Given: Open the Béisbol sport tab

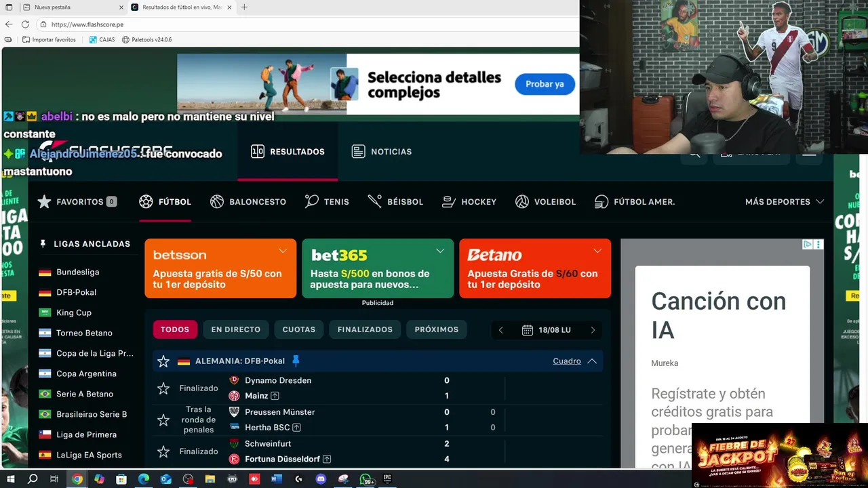Looking at the screenshot, I should click(395, 201).
